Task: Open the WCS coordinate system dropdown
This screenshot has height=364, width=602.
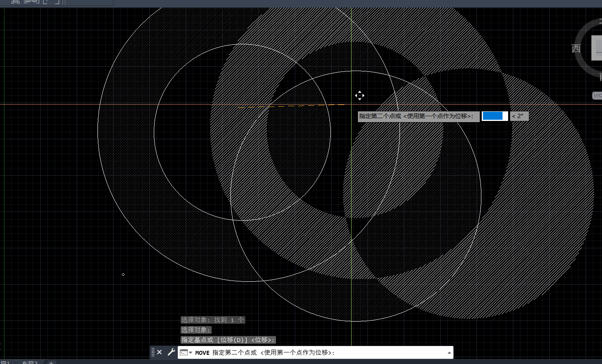Action: coord(597,95)
